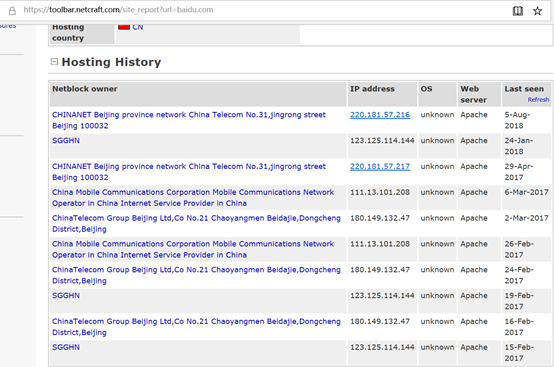
Task: Click Apache in the 5-Aug-2018 row
Action: pyautogui.click(x=474, y=115)
